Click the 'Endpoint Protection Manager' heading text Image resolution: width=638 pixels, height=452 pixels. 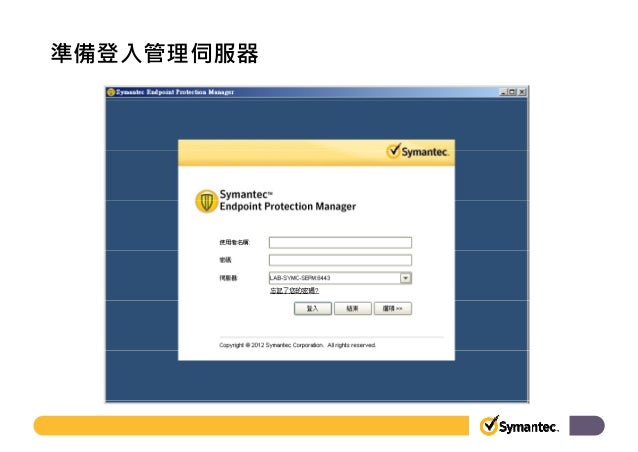(288, 207)
